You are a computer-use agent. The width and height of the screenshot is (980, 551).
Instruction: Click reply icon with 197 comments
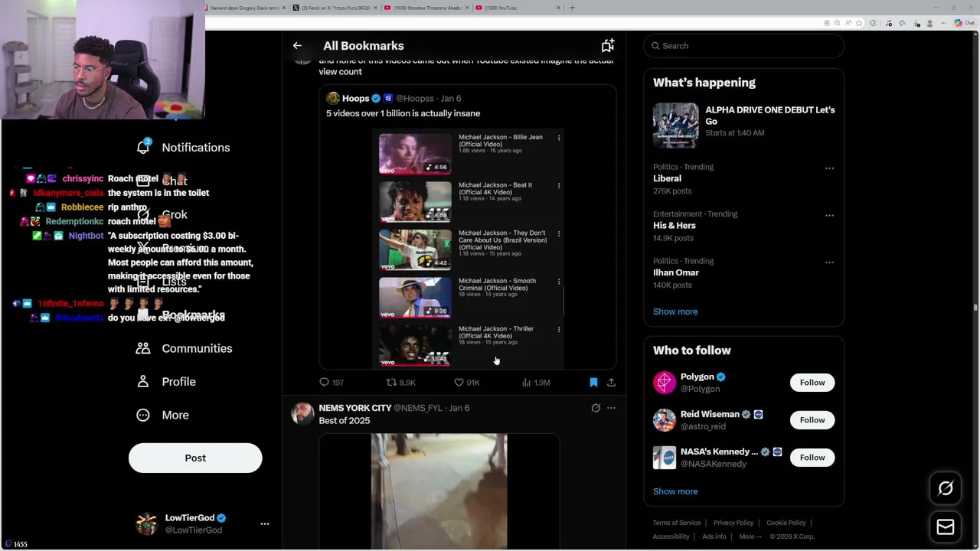(324, 382)
